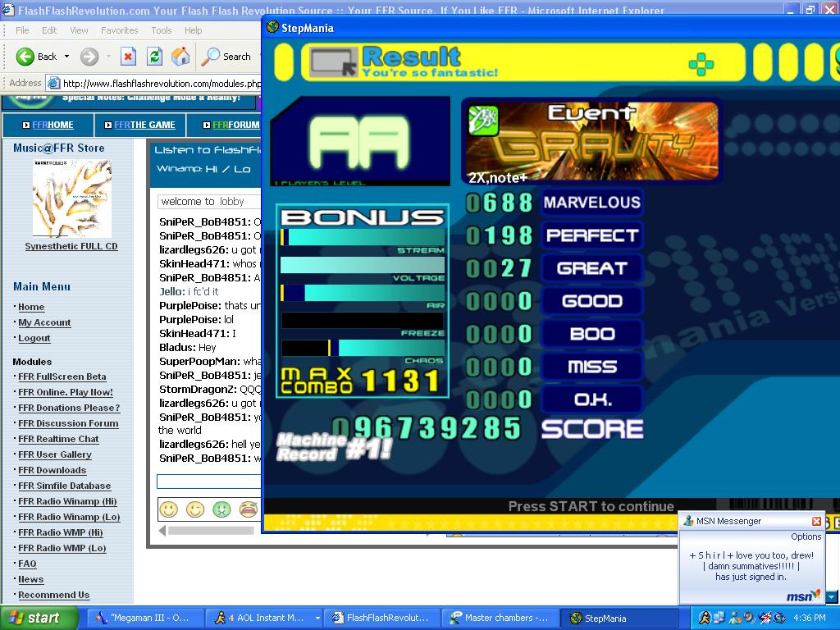Open the Synesthetic FULL CD link
The image size is (840, 630).
click(x=71, y=246)
